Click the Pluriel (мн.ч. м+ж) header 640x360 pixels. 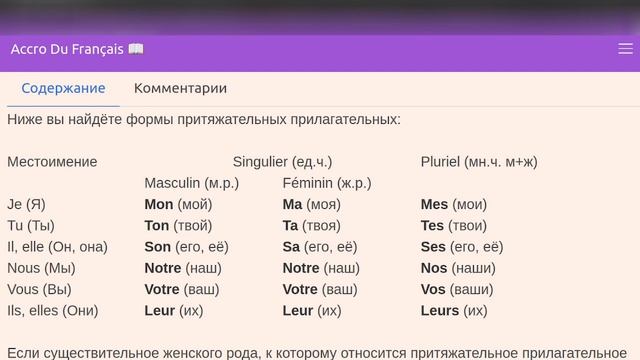pyautogui.click(x=479, y=162)
